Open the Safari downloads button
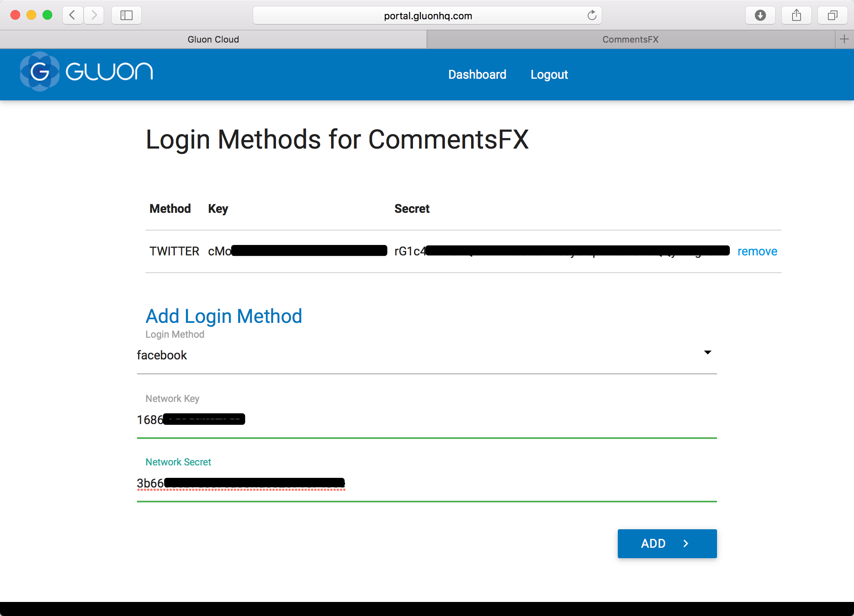This screenshot has width=854, height=616. point(760,15)
